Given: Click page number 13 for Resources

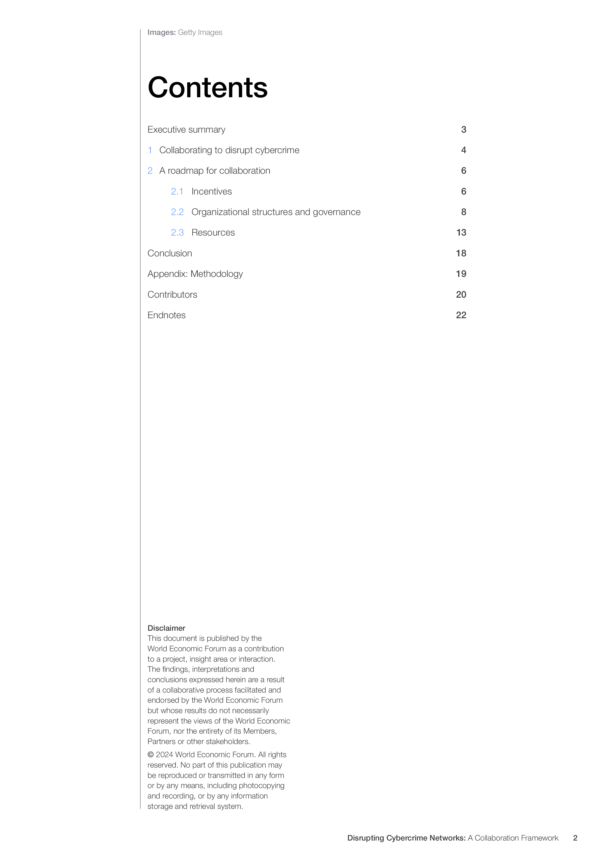Looking at the screenshot, I should click(x=461, y=233).
